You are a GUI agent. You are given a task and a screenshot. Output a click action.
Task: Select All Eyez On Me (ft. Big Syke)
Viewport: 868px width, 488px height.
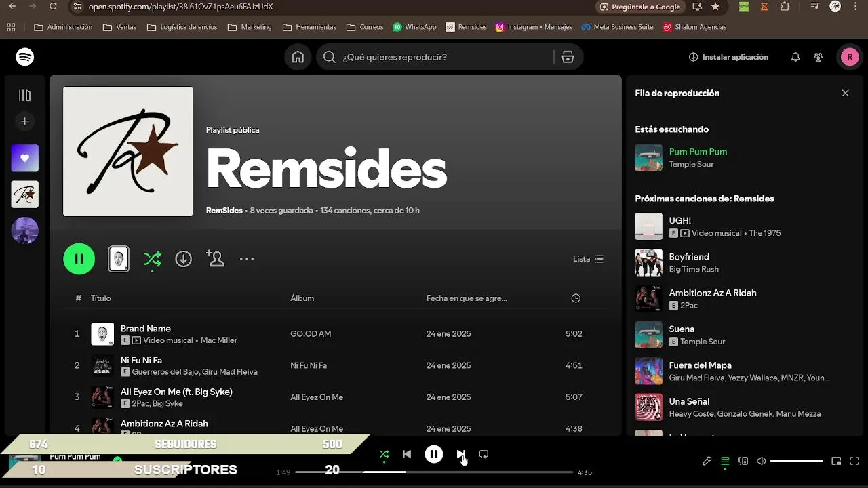176,392
